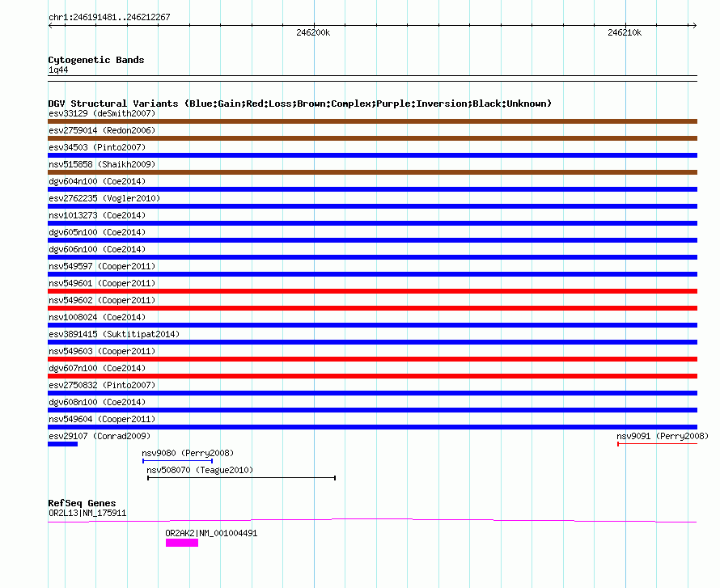Screen dimensions: 720x588
Task: Click the nsv9091 (Perry2008) label
Action: tap(663, 436)
